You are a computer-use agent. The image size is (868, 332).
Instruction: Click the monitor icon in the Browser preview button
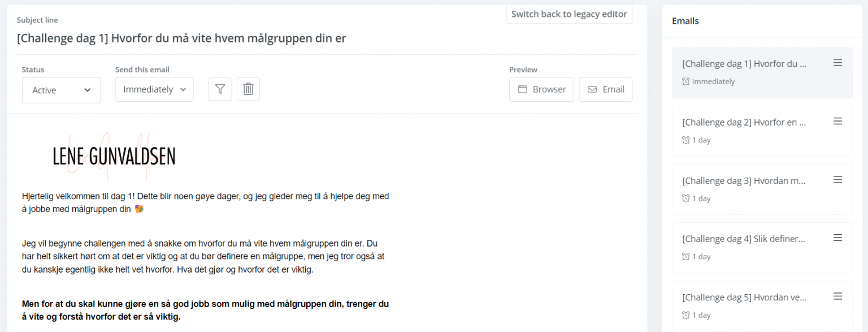[523, 89]
